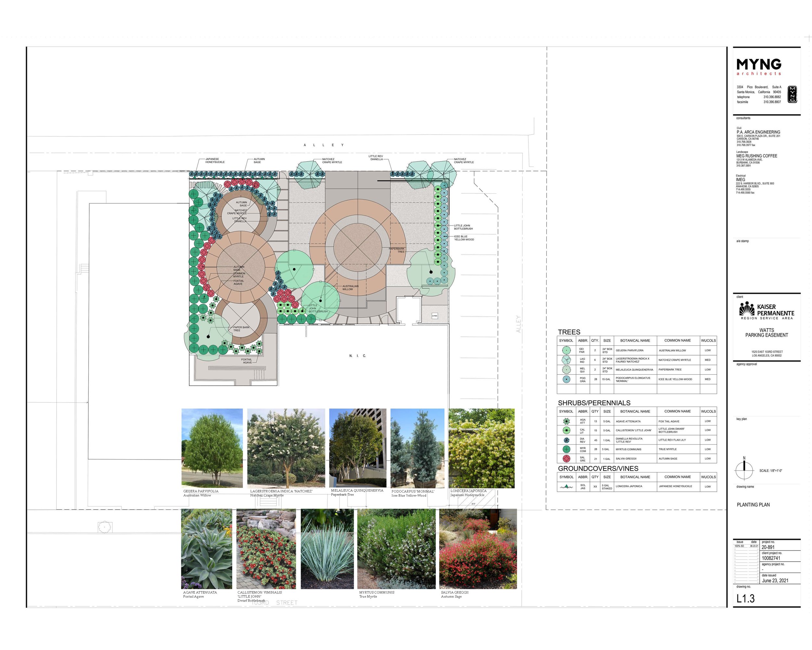Open the Lonicera Japonica honeysuckle photo
The image size is (812, 650).
tap(481, 448)
